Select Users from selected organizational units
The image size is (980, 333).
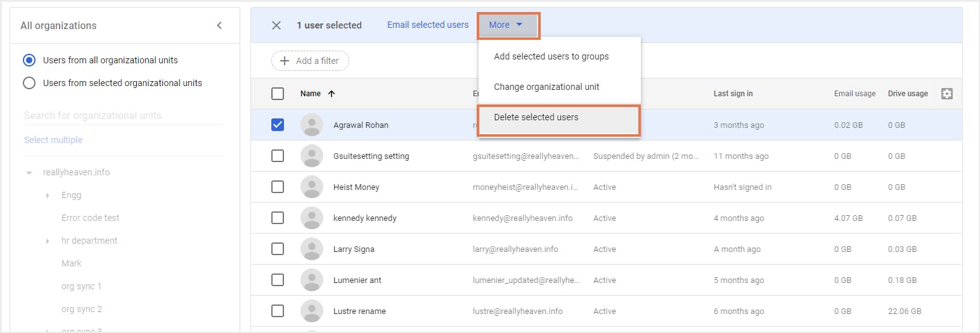tap(29, 83)
